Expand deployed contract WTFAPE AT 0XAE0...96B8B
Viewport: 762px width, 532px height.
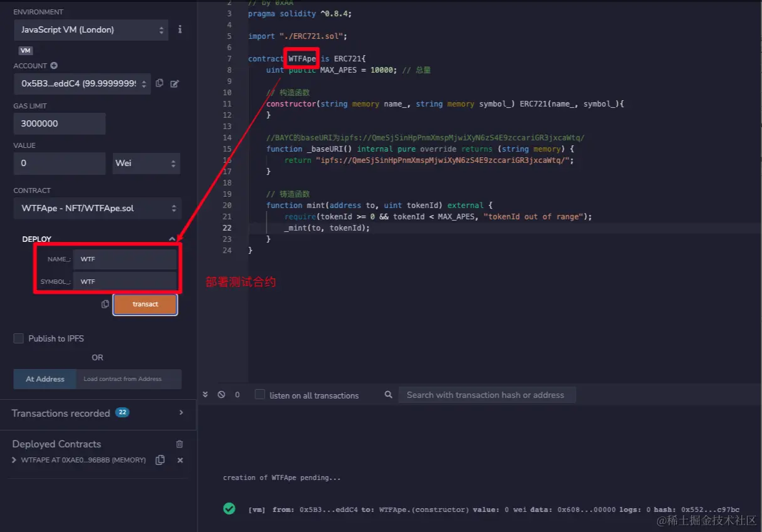point(14,460)
